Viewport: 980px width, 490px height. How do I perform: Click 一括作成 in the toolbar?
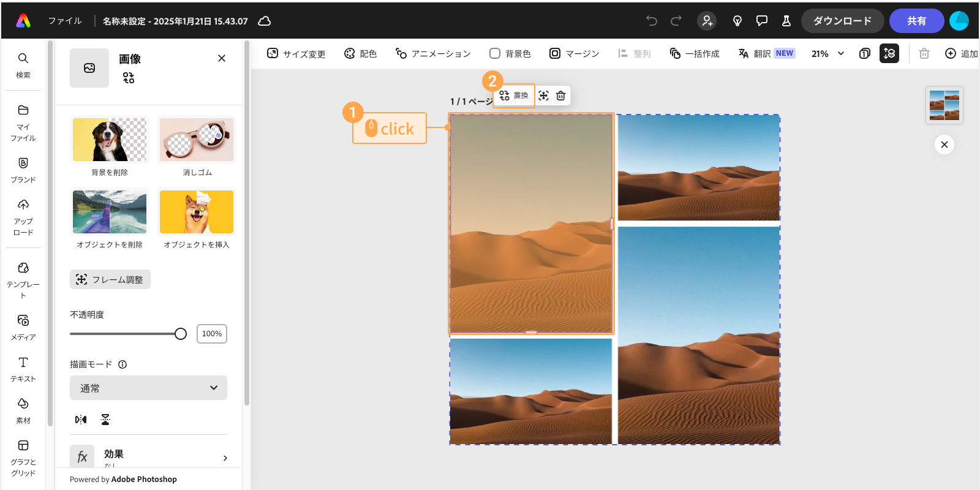coord(695,53)
